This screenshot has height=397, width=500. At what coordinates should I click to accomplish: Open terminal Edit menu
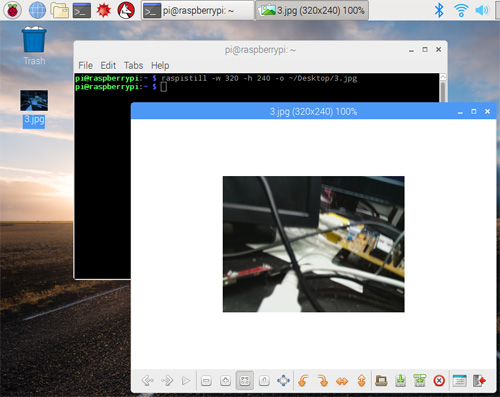click(x=108, y=65)
